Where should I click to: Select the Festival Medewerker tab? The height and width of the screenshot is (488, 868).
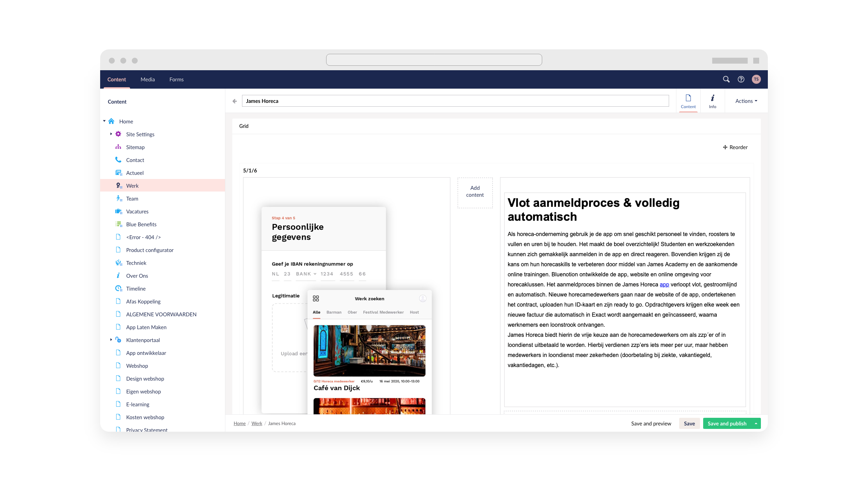(383, 312)
